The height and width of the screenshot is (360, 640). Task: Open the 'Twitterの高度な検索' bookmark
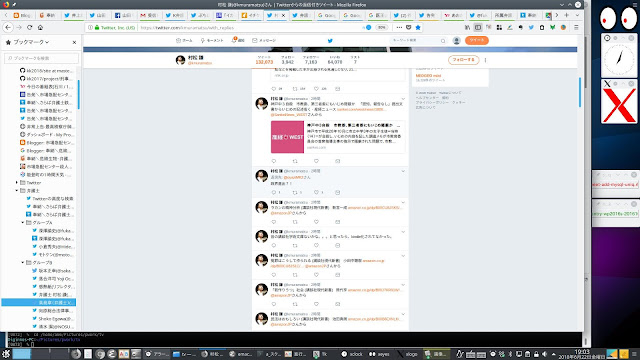(50, 198)
